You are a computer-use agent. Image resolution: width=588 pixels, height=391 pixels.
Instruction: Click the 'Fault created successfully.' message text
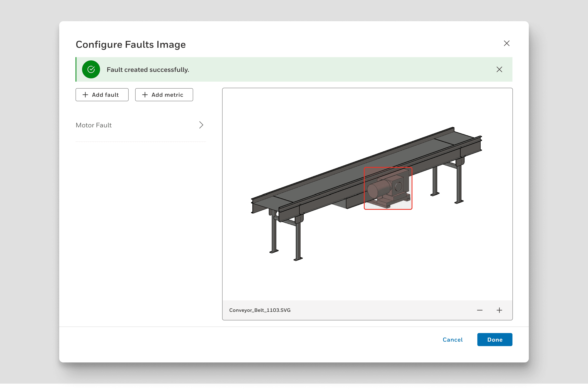[x=148, y=70]
